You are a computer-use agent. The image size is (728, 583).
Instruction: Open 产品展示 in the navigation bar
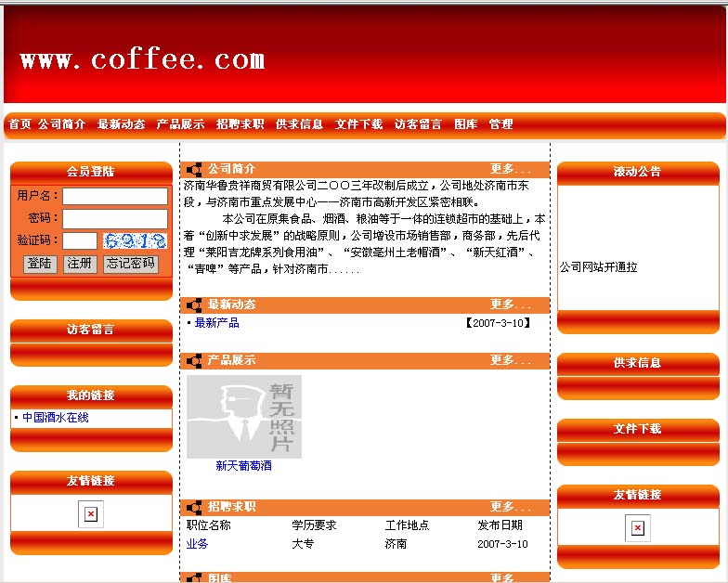pos(180,124)
